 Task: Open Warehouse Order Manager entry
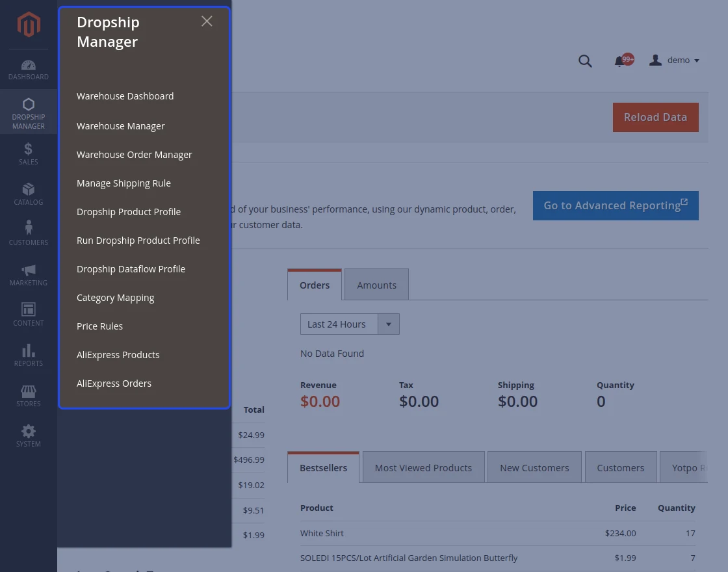[134, 155]
